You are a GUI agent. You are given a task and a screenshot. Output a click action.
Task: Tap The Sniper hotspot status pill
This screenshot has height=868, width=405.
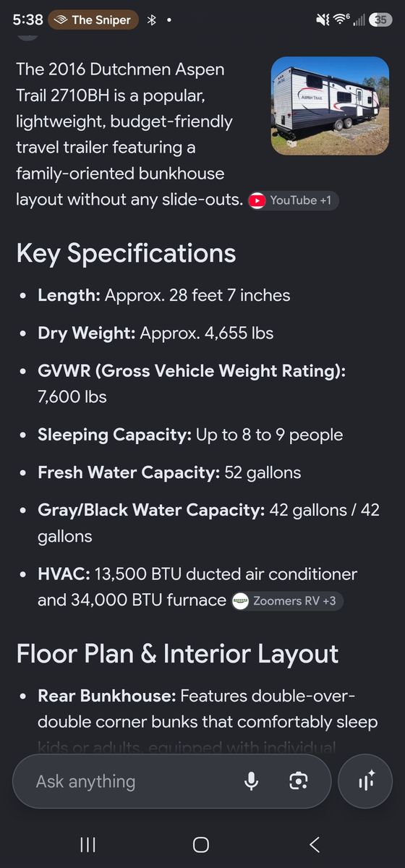pos(93,20)
